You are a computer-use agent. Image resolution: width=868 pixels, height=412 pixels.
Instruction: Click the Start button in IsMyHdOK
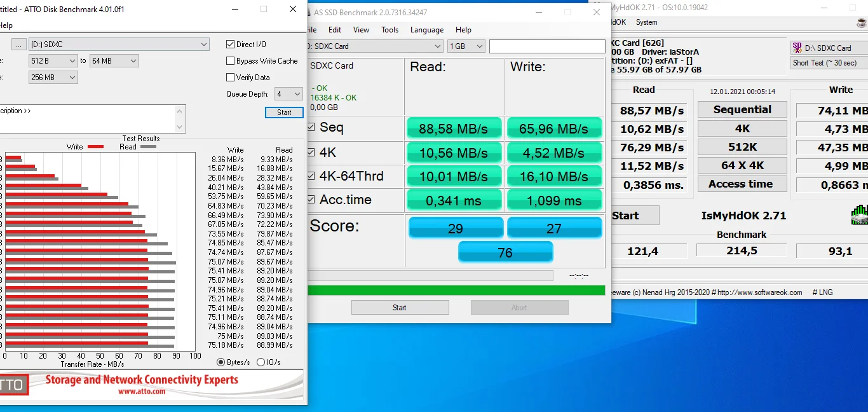point(634,216)
